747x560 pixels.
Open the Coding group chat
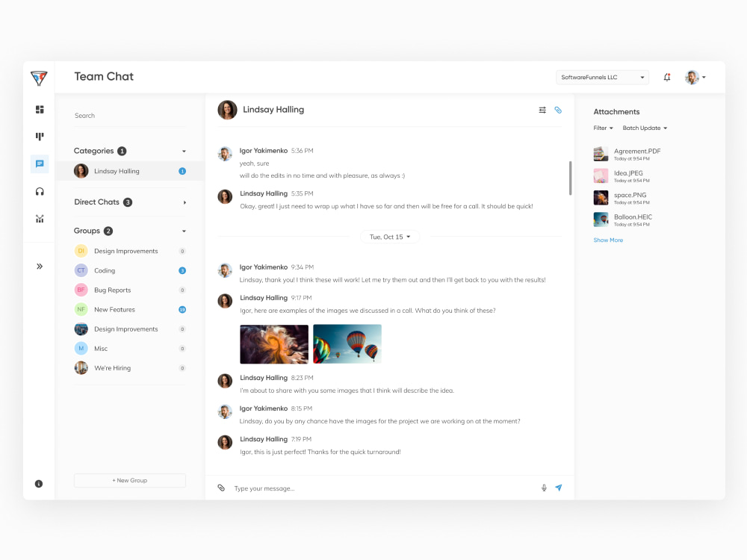coord(130,270)
